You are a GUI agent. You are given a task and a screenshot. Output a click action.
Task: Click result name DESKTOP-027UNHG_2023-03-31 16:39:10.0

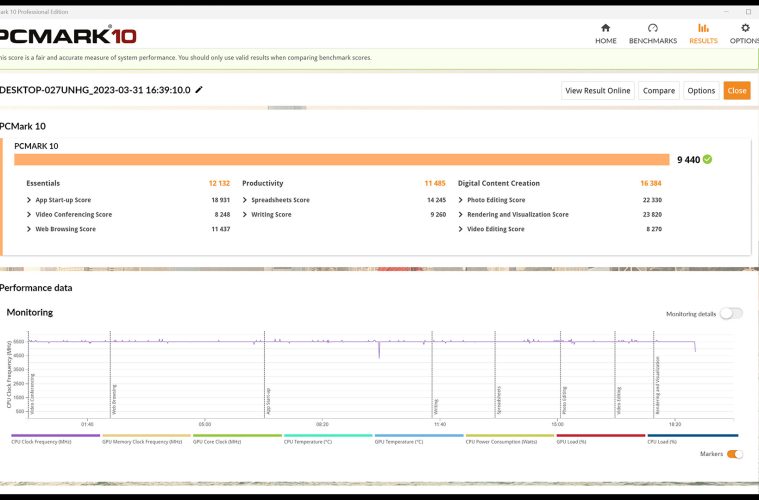coord(95,90)
